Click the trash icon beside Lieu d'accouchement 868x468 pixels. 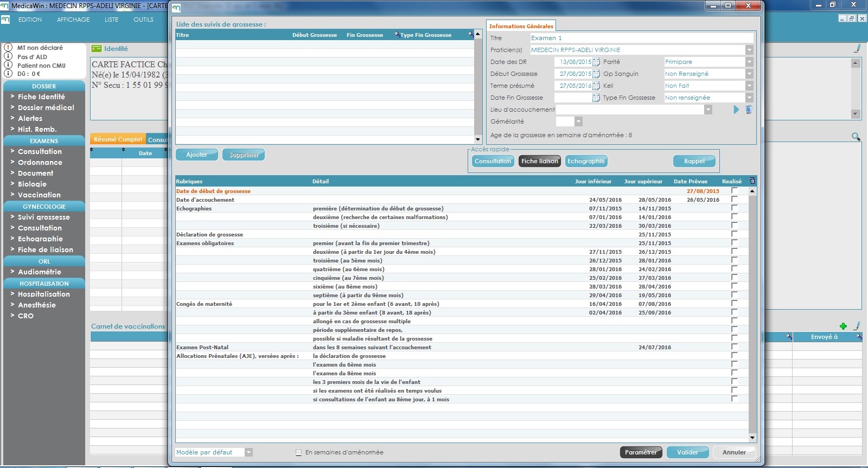pos(749,110)
